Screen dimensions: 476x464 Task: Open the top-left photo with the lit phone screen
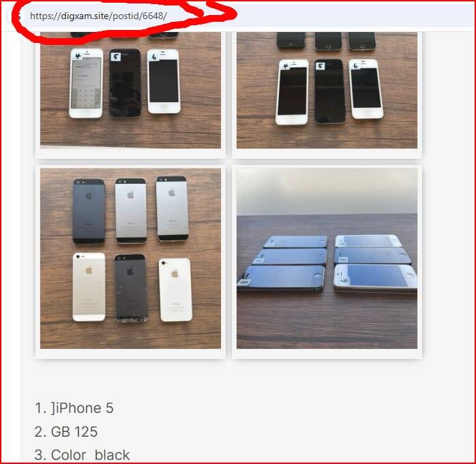coord(130,90)
